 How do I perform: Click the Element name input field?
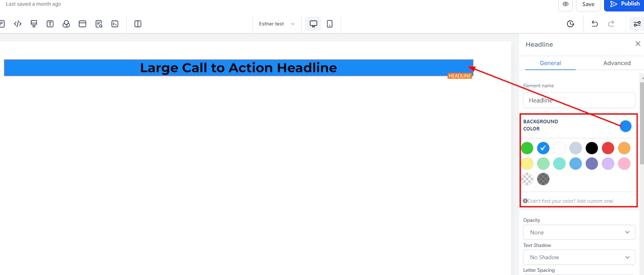pos(579,100)
